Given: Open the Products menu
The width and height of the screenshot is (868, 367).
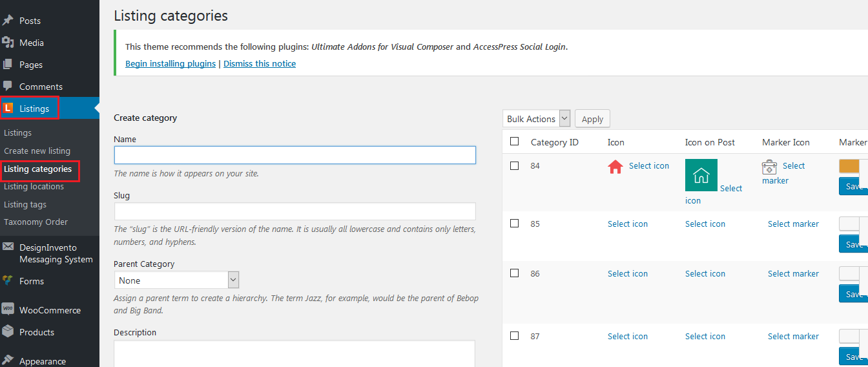Looking at the screenshot, I should point(37,332).
